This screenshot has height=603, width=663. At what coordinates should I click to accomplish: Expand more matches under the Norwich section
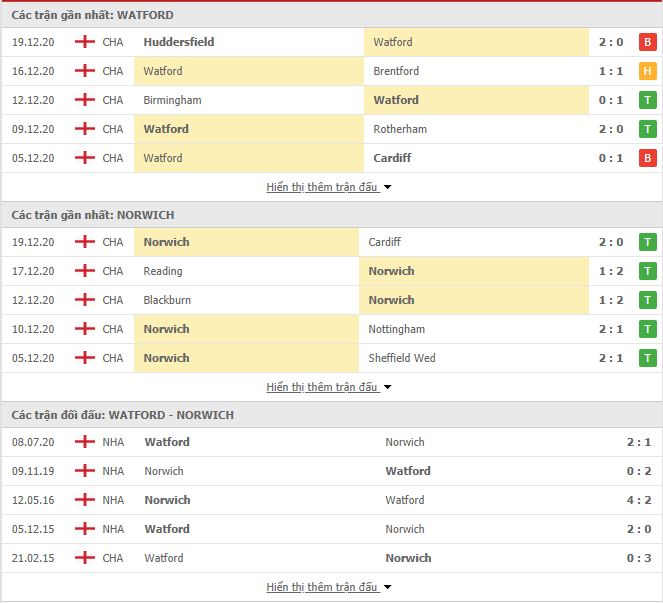(328, 387)
